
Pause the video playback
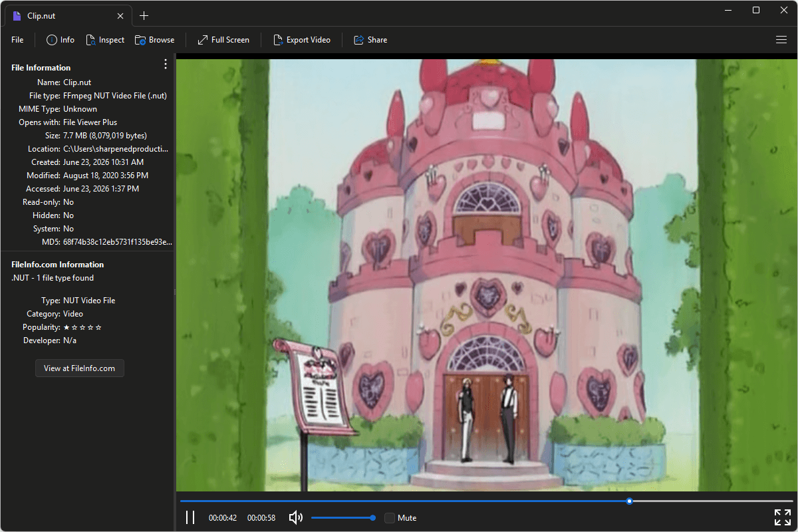190,517
